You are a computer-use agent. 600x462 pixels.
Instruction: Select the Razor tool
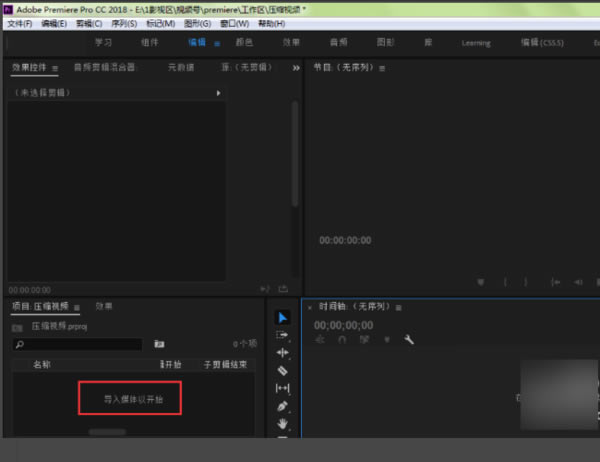[x=282, y=370]
